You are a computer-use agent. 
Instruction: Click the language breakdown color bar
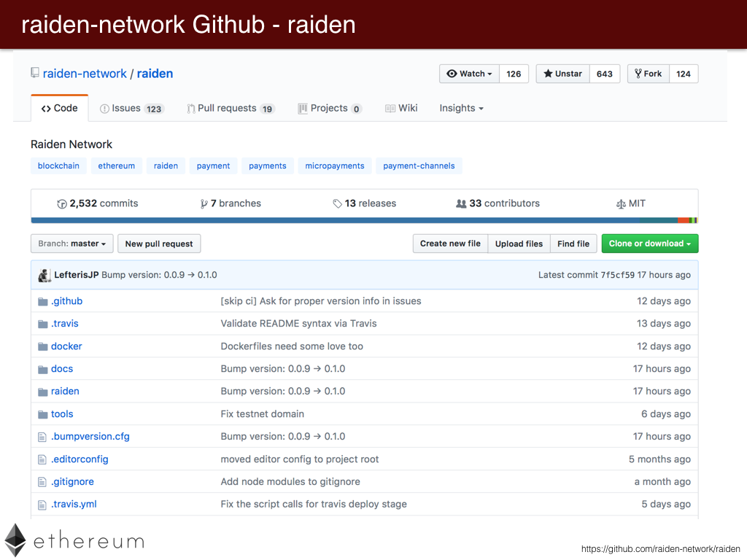365,220
